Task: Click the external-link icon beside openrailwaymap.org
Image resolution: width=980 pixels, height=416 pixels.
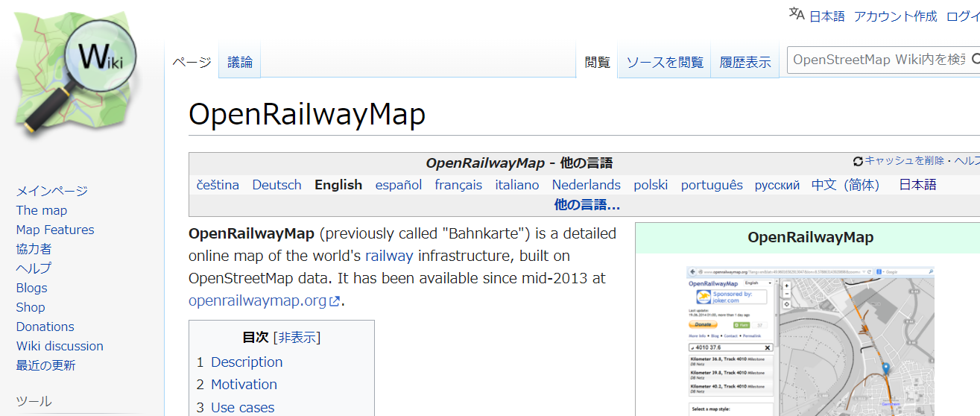Action: (x=335, y=302)
